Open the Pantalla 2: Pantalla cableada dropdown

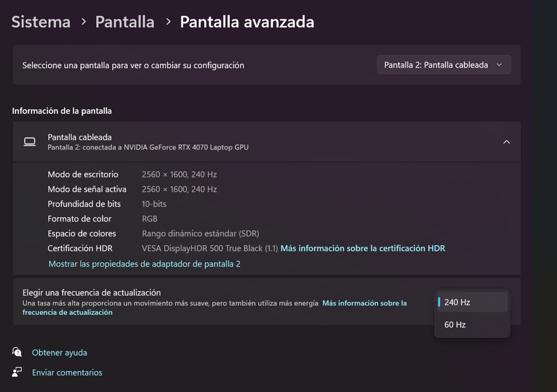443,65
